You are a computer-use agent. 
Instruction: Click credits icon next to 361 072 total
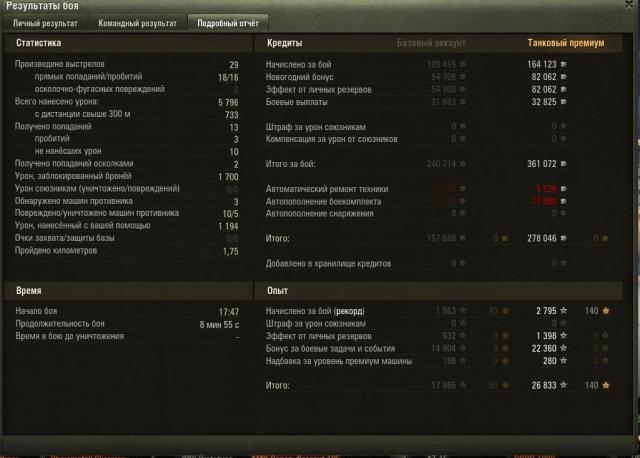click(x=563, y=164)
